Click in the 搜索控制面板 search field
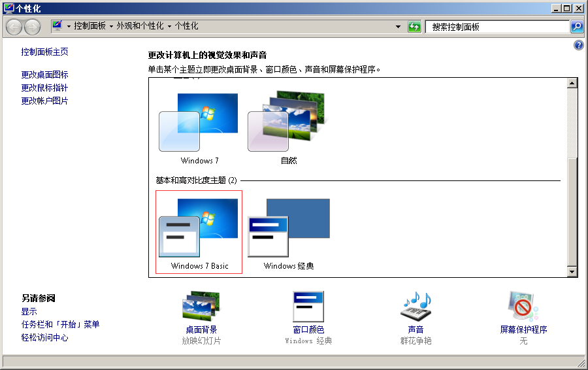The width and height of the screenshot is (588, 370). [497, 27]
